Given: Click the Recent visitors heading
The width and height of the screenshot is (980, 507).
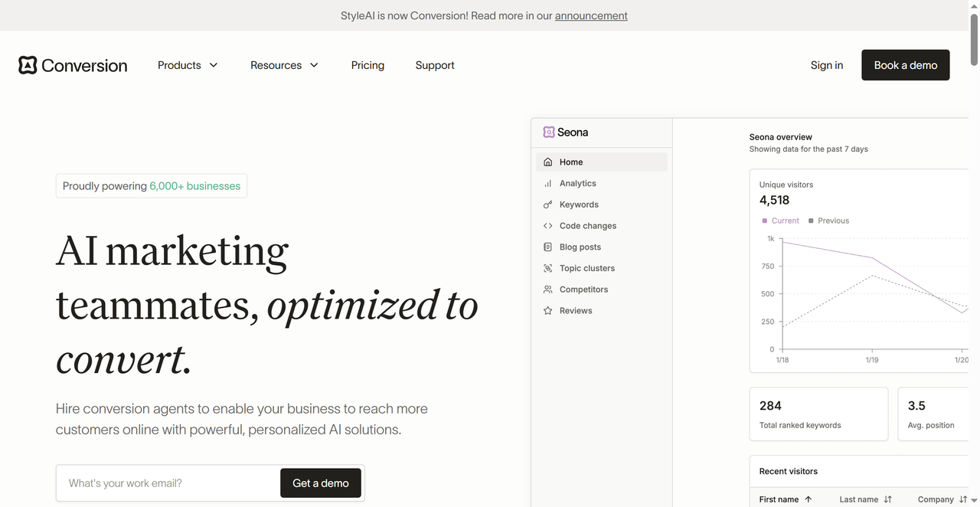Looking at the screenshot, I should 789,471.
